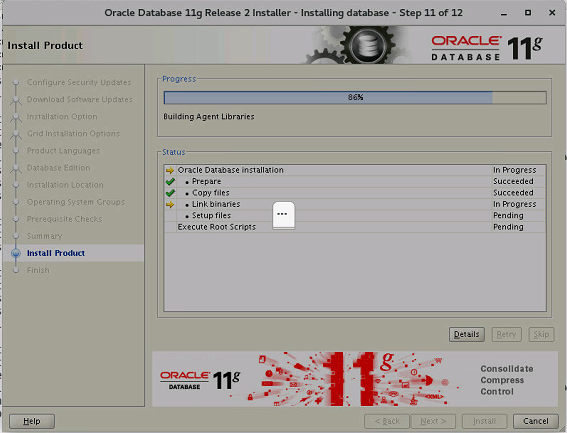
Task: Click the Execute Root Scripts row
Action: (x=355, y=227)
